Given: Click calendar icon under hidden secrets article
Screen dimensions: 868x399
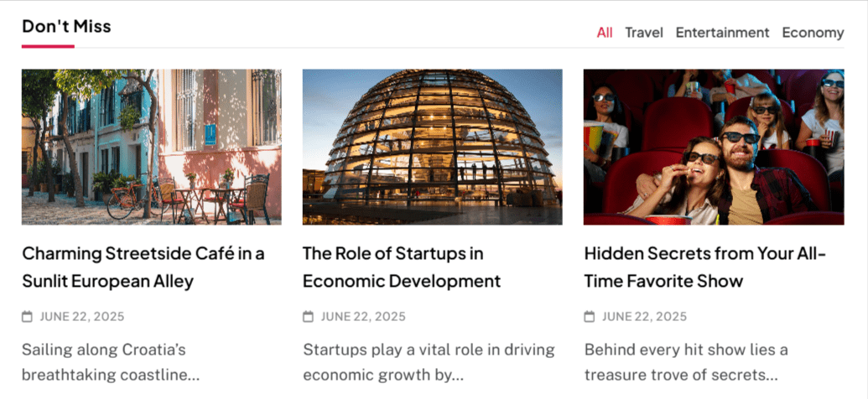Looking at the screenshot, I should (590, 317).
